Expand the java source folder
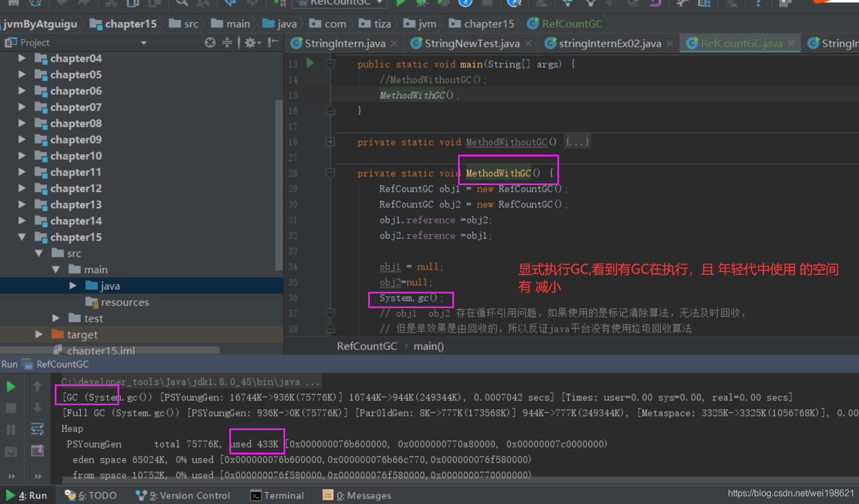Screen dimensions: 859x504 pos(72,286)
